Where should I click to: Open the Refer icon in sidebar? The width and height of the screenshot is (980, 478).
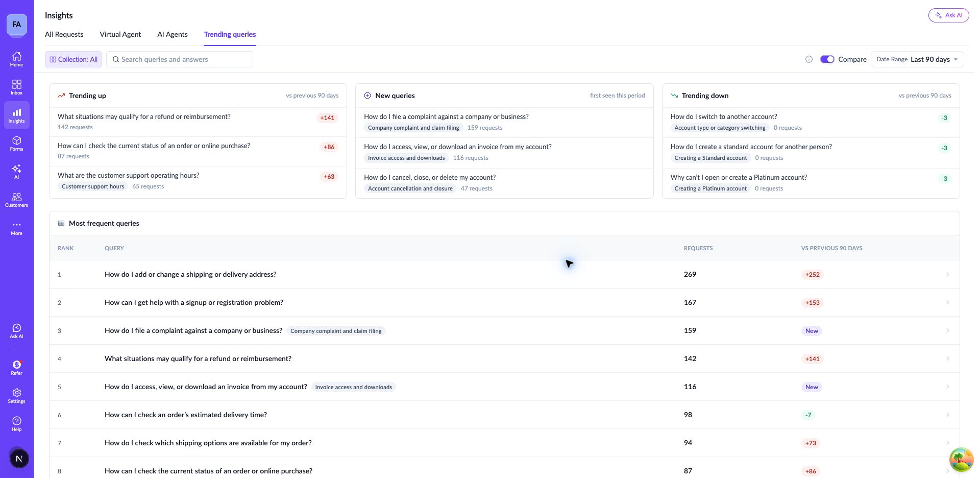coord(16,368)
